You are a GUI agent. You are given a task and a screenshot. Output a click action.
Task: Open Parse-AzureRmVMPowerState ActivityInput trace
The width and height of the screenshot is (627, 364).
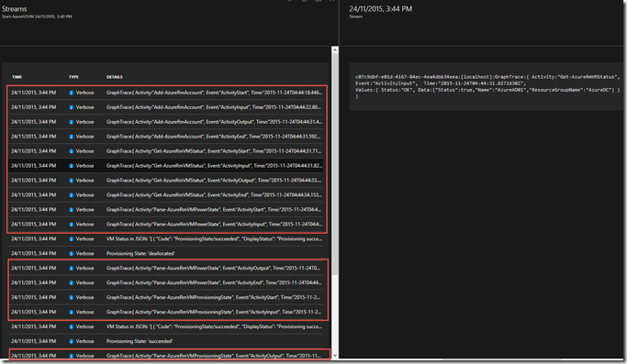tap(165, 224)
